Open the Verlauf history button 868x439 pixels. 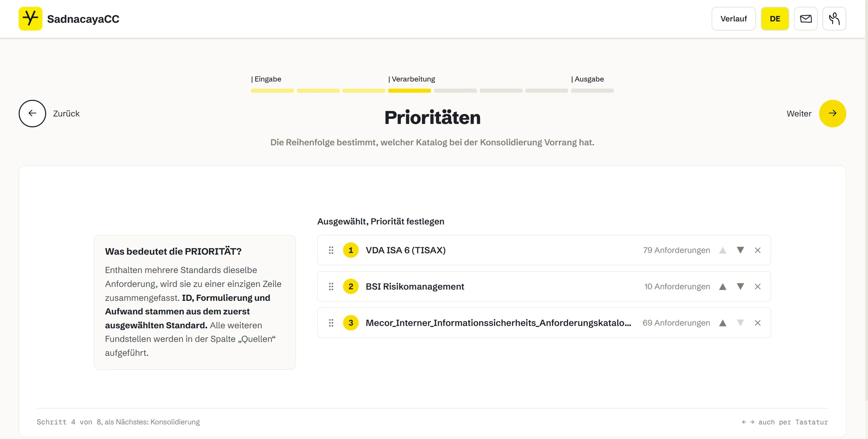click(733, 19)
